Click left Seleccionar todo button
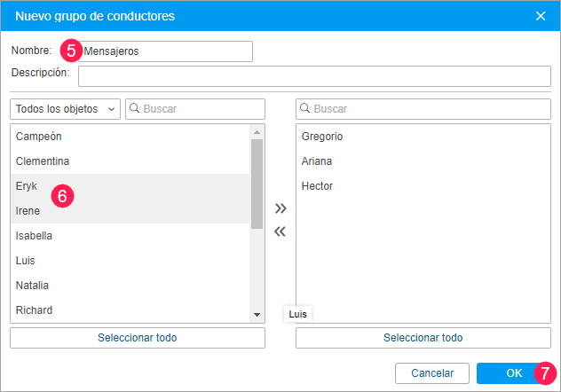 tap(138, 338)
